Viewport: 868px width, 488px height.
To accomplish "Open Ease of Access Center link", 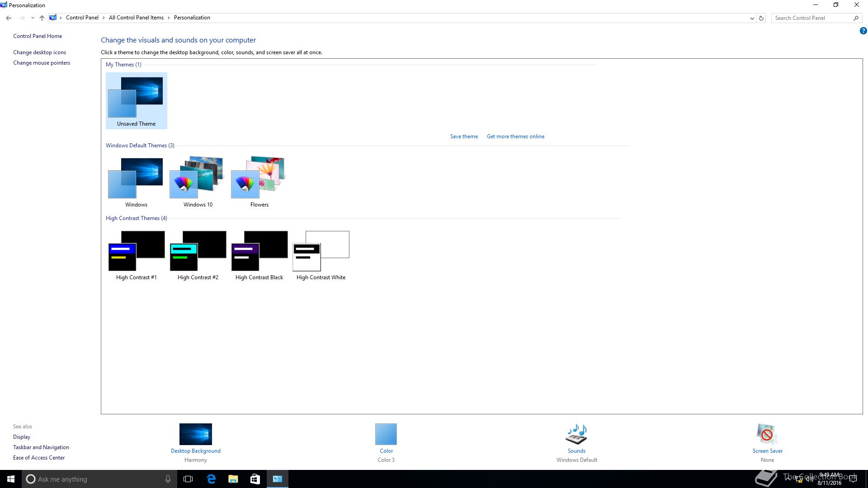I will 39,458.
